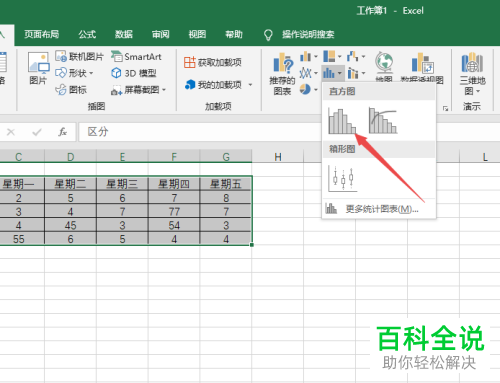Click 获取加载项 get add-ins
Screen dimensions: 500x383
[x=213, y=62]
